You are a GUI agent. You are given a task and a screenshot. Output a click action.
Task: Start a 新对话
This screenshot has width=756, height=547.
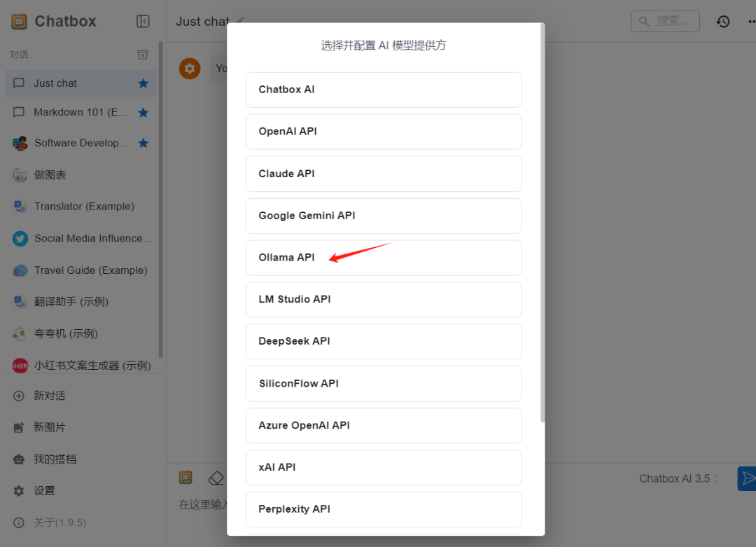(81, 396)
